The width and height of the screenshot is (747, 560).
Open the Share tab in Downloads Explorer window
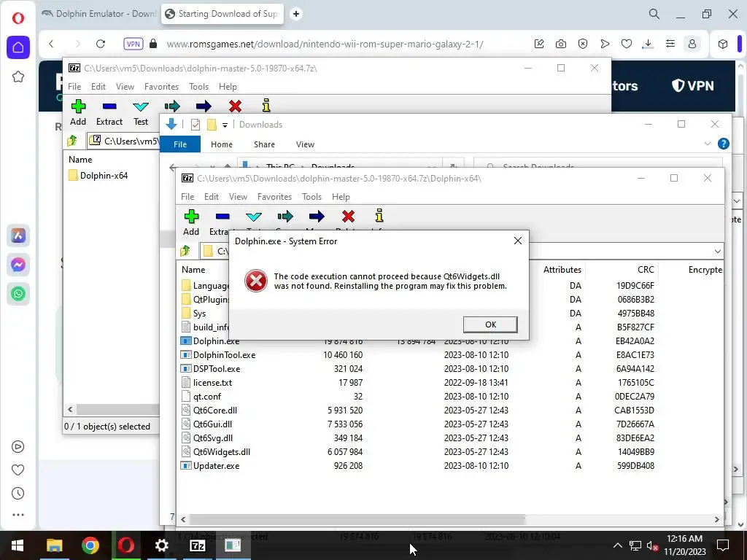[264, 144]
